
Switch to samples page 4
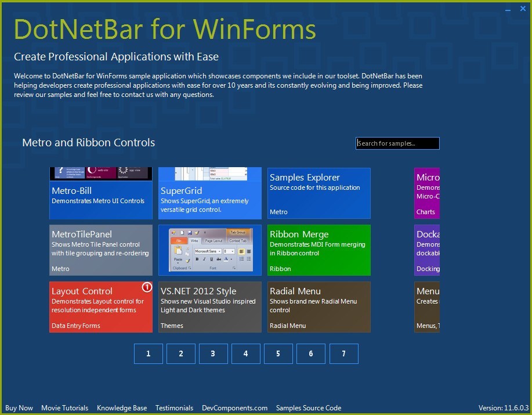point(245,353)
